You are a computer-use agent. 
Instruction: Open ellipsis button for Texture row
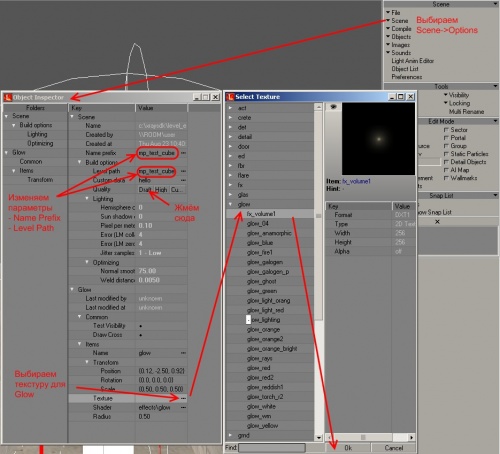point(183,398)
